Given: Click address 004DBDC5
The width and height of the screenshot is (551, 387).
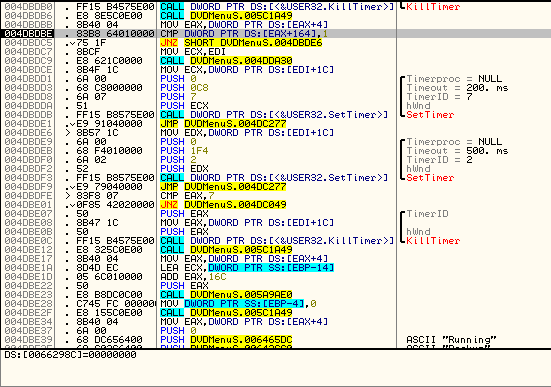Looking at the screenshot, I should click(28, 43).
